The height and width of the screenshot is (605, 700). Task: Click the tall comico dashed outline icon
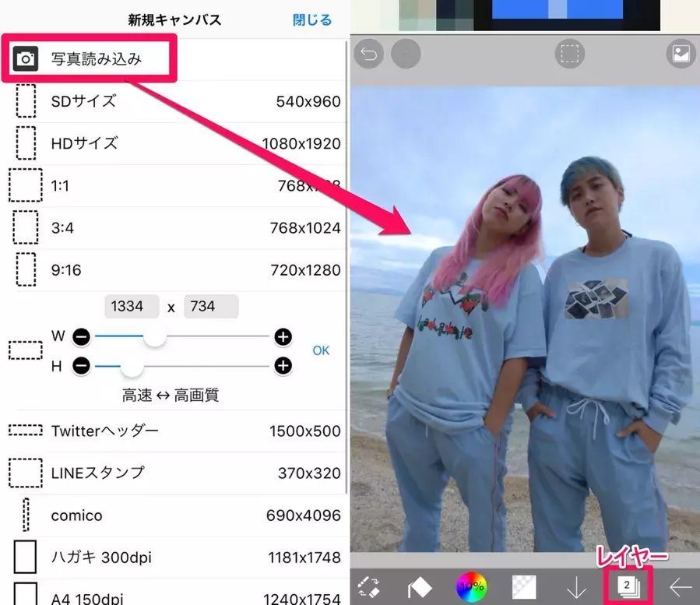coord(26,515)
